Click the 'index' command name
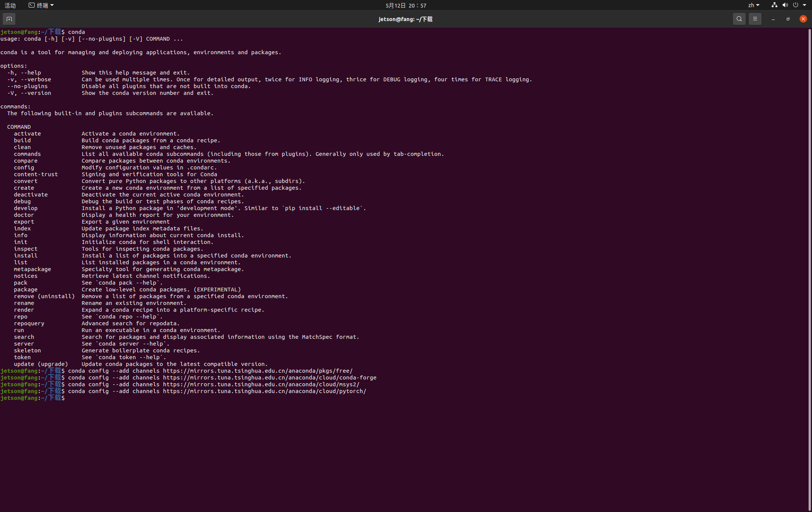This screenshot has height=512, width=812. 22,229
